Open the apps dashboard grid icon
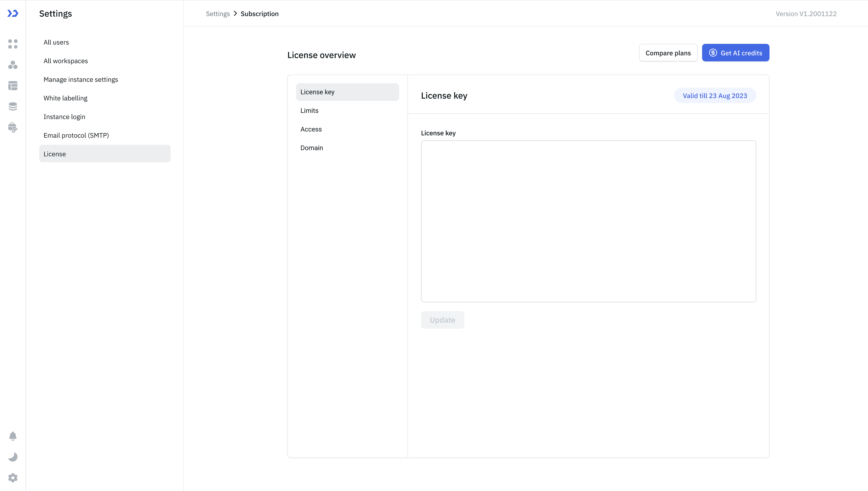 (13, 44)
